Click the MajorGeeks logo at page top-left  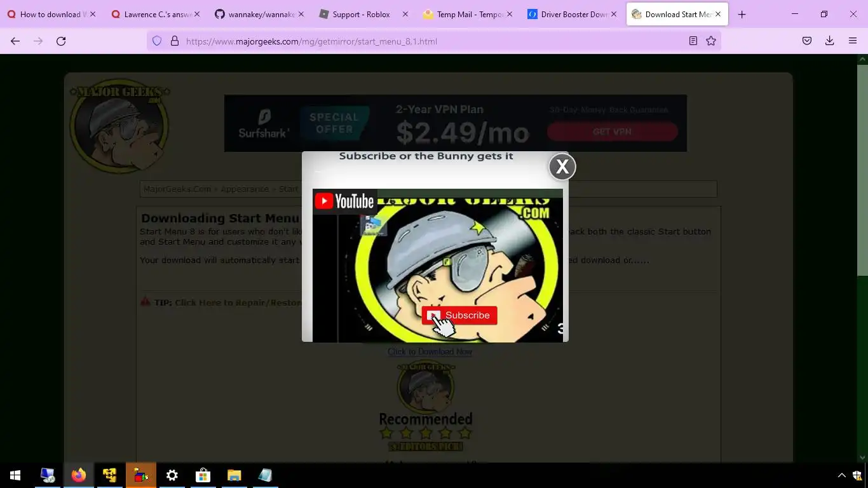(119, 126)
